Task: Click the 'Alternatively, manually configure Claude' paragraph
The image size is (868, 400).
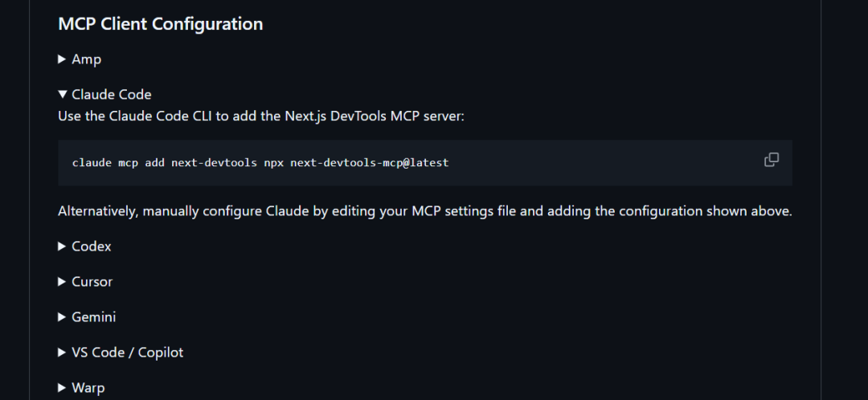Action: pos(424,211)
